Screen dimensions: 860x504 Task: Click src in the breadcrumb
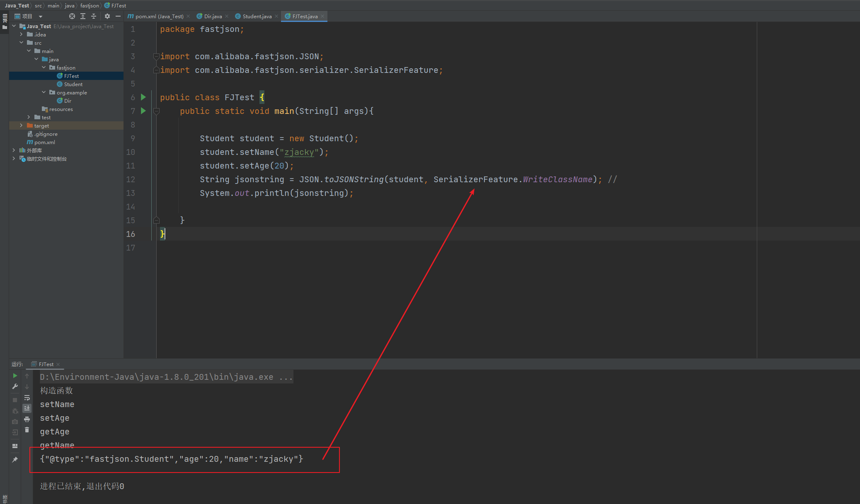point(38,5)
